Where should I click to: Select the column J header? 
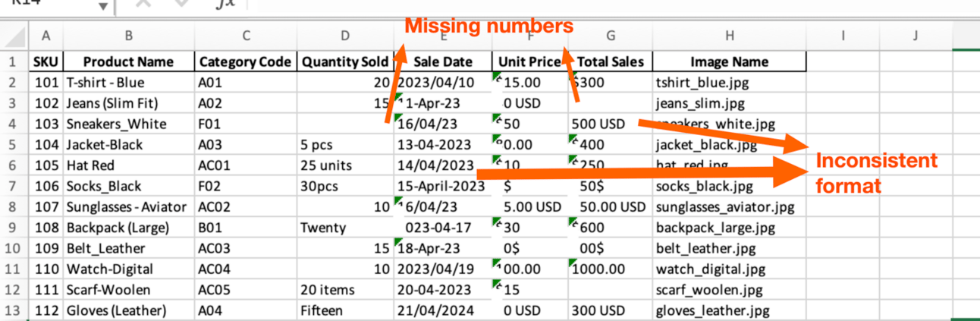(x=916, y=35)
